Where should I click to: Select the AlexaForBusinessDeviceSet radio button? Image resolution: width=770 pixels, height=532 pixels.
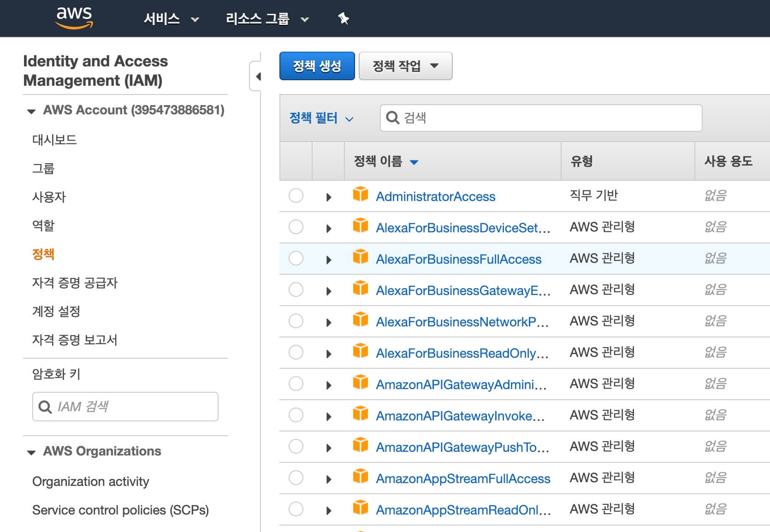coord(296,227)
